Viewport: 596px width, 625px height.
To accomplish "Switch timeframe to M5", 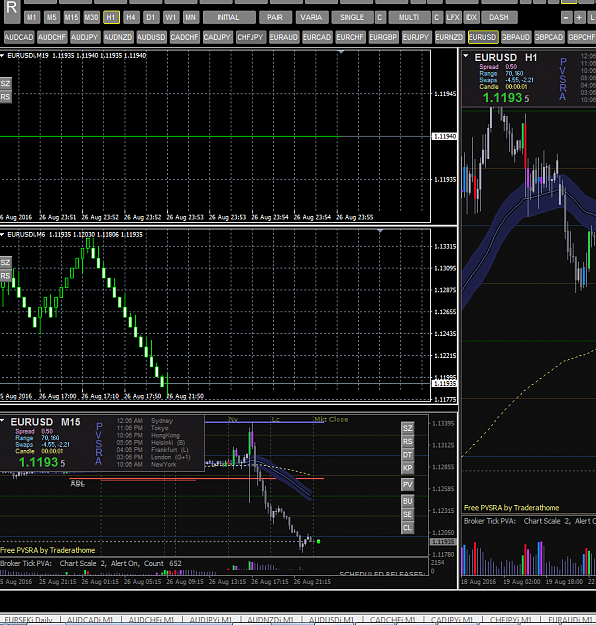I will 51,18.
